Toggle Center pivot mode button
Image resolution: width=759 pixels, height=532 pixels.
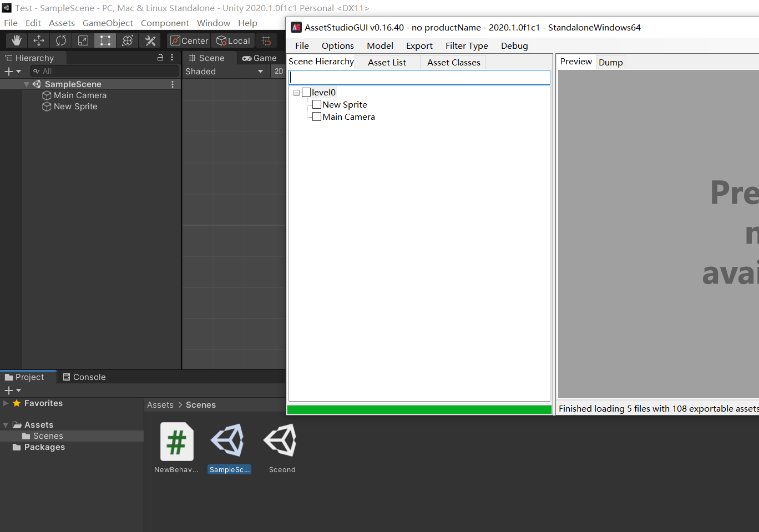coord(189,40)
